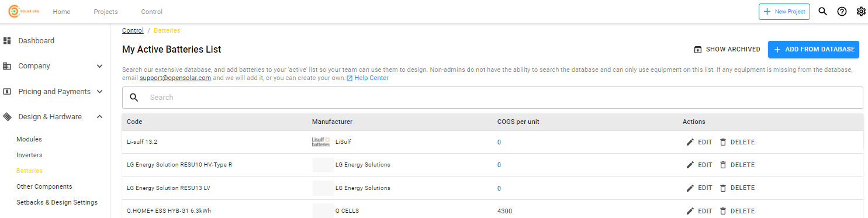
Task: Click pencil icon for RESU10 HV-Type R row
Action: pos(690,165)
